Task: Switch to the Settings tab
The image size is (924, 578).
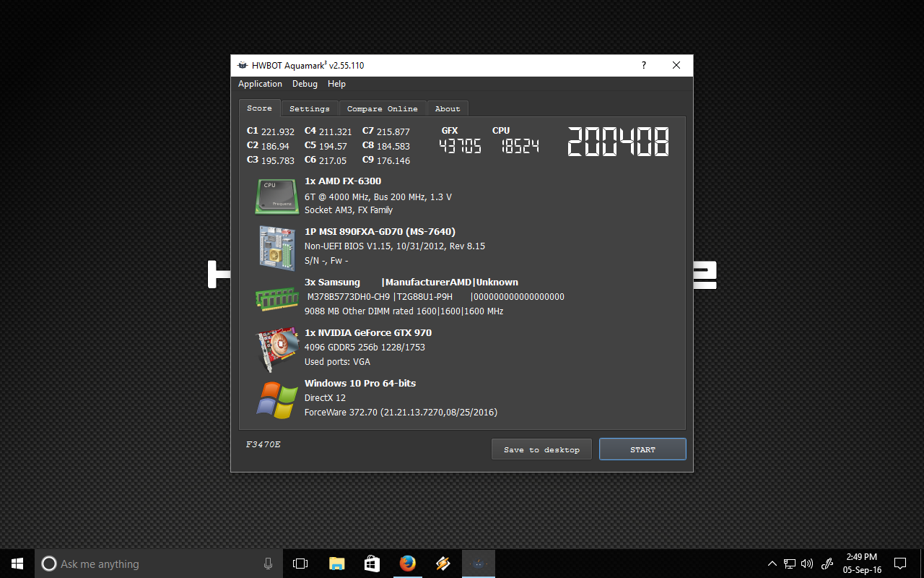Action: (x=310, y=108)
